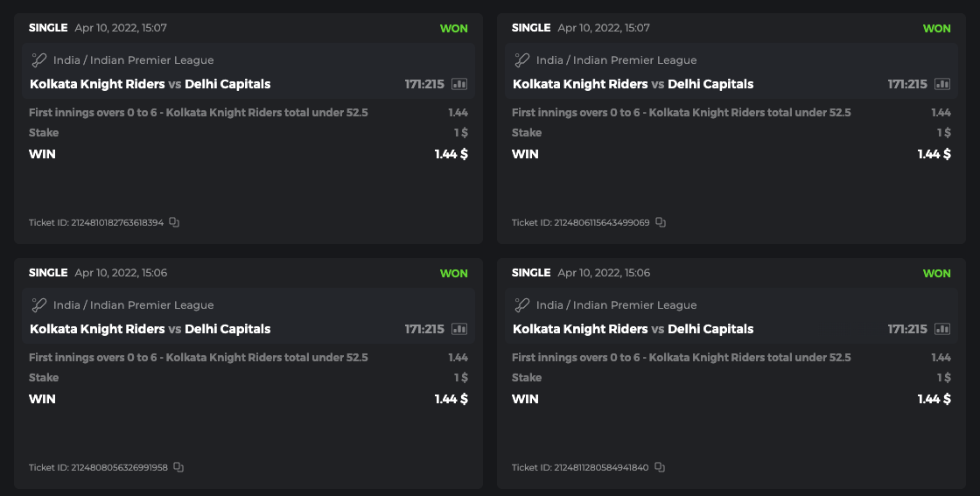The height and width of the screenshot is (496, 980).
Task: Open match statistics icon in ticket 941840 card
Action: (x=942, y=329)
